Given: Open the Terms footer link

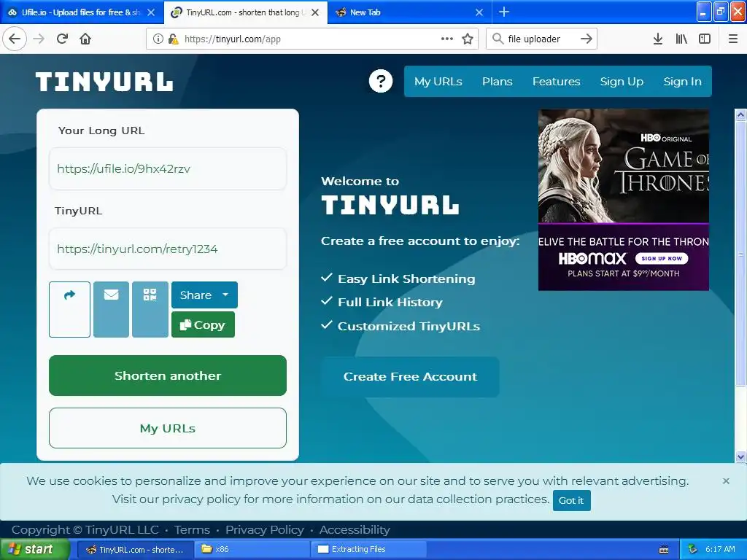Looking at the screenshot, I should click(192, 530).
